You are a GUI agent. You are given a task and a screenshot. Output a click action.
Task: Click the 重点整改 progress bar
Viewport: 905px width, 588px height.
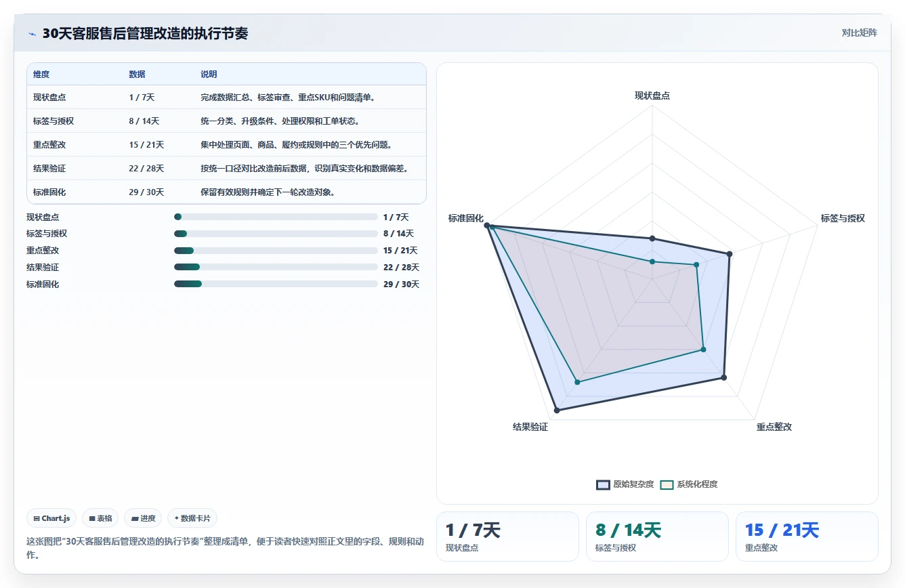276,251
